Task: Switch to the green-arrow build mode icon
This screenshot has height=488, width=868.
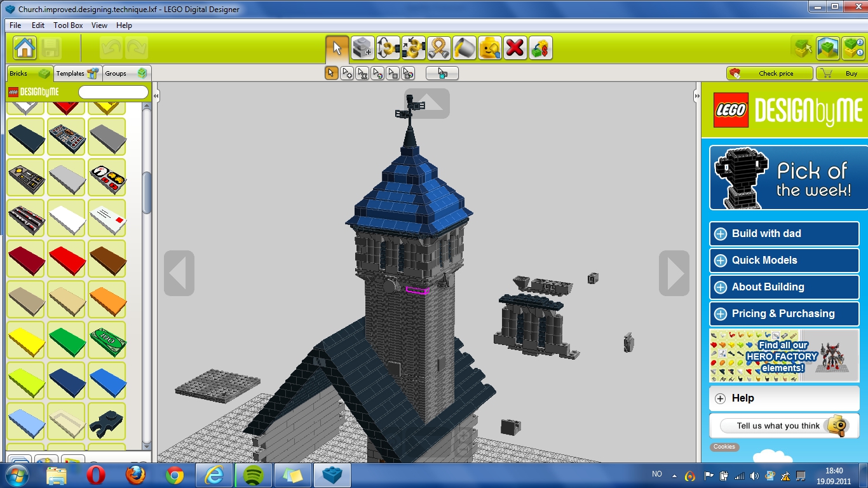Action: coord(803,48)
